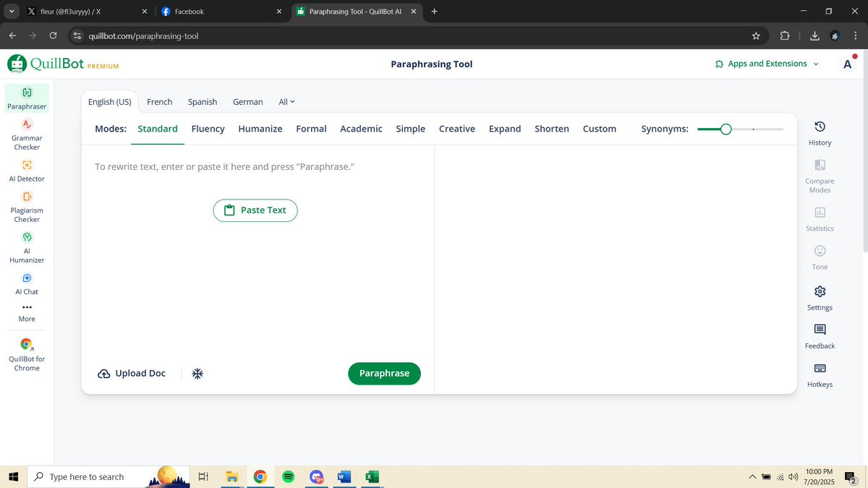This screenshot has height=488, width=868.
Task: Close the Facebook browser tab
Action: tap(279, 12)
